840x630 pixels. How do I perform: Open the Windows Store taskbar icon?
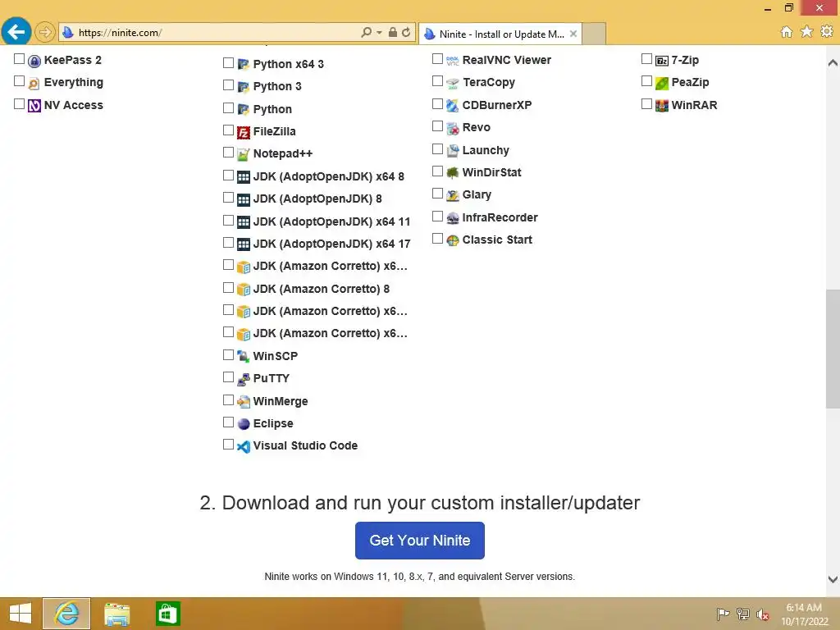[x=167, y=614]
